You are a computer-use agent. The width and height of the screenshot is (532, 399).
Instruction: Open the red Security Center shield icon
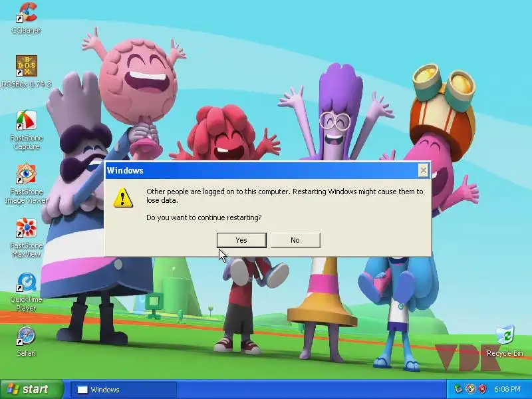482,389
